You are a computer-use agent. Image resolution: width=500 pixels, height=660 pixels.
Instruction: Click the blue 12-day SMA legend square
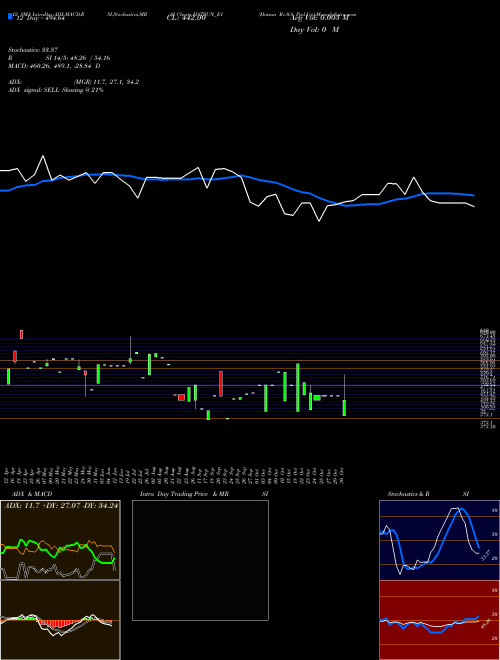pos(10,16)
